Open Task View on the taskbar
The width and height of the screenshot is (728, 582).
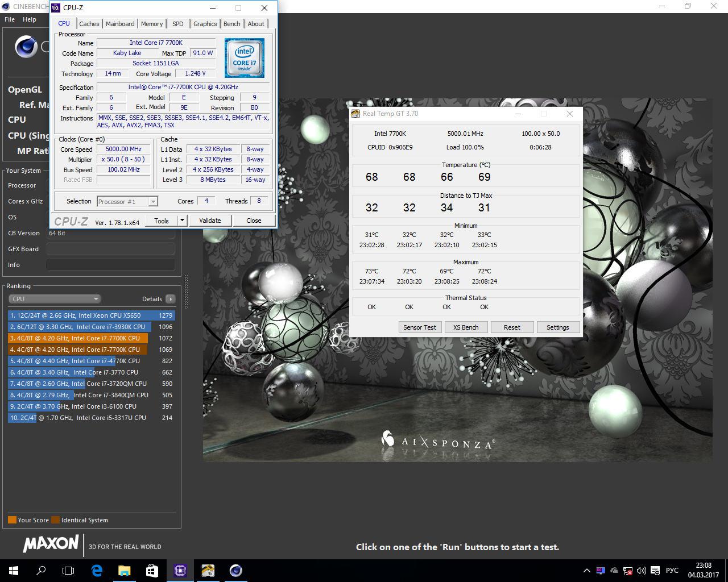[68, 571]
